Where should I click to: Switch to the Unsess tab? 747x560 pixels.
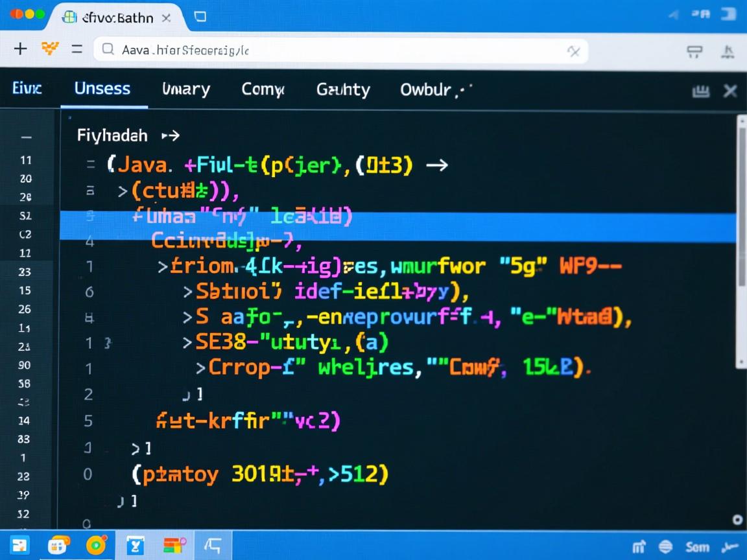(102, 89)
